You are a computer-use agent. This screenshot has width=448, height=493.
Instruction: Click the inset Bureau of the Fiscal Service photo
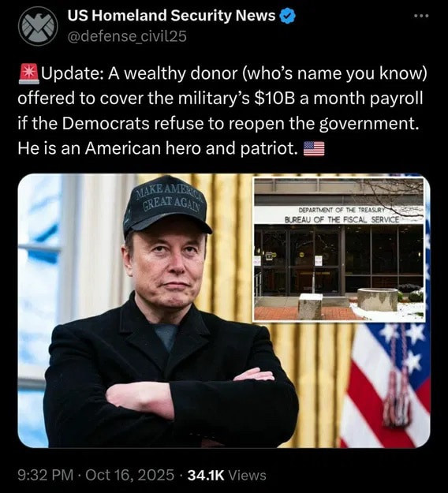[339, 249]
